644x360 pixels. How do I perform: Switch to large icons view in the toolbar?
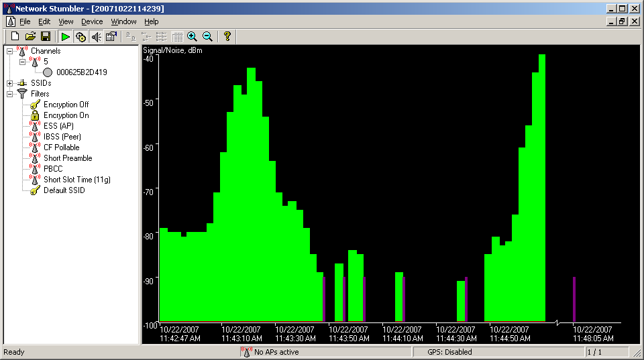point(131,36)
